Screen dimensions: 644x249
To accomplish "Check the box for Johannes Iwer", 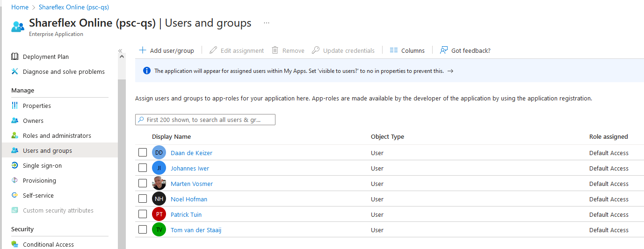I will [x=143, y=168].
